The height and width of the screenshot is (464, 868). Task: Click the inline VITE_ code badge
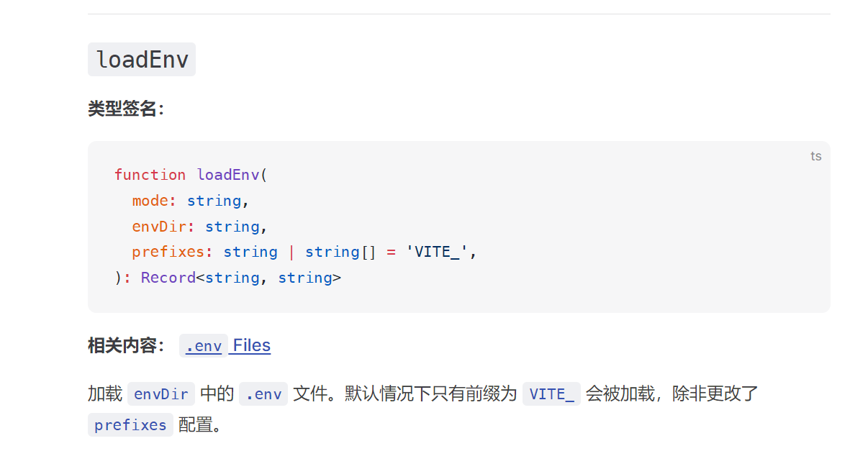tap(551, 394)
